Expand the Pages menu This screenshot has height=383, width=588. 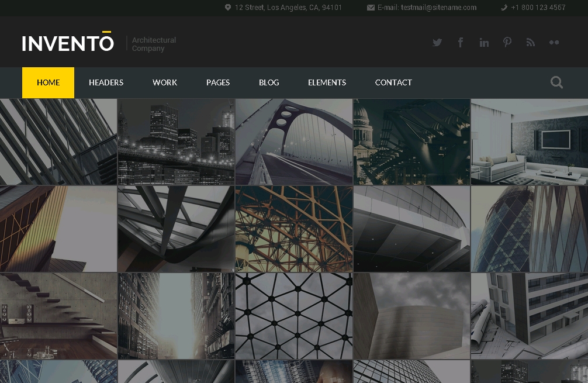(x=218, y=82)
